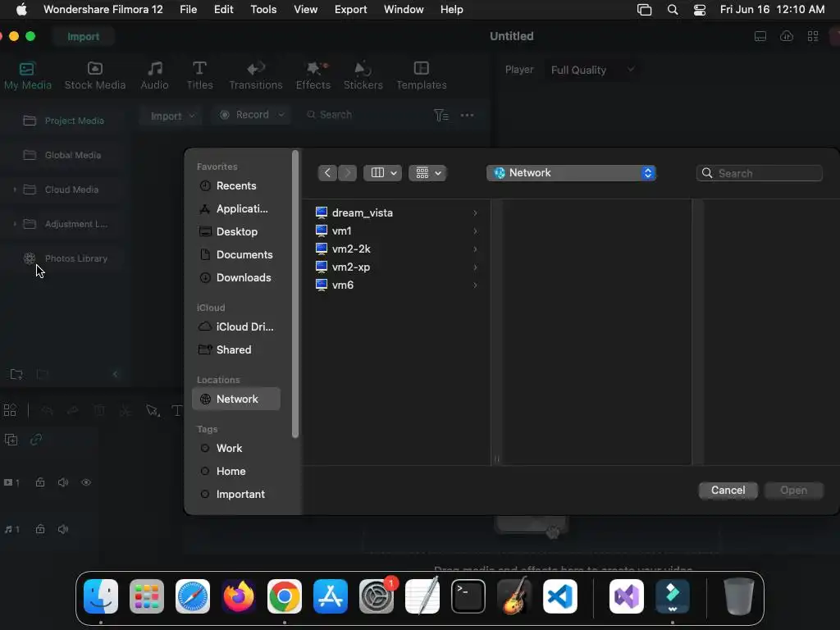
Task: Mute video track 1 audio
Action: click(x=63, y=482)
